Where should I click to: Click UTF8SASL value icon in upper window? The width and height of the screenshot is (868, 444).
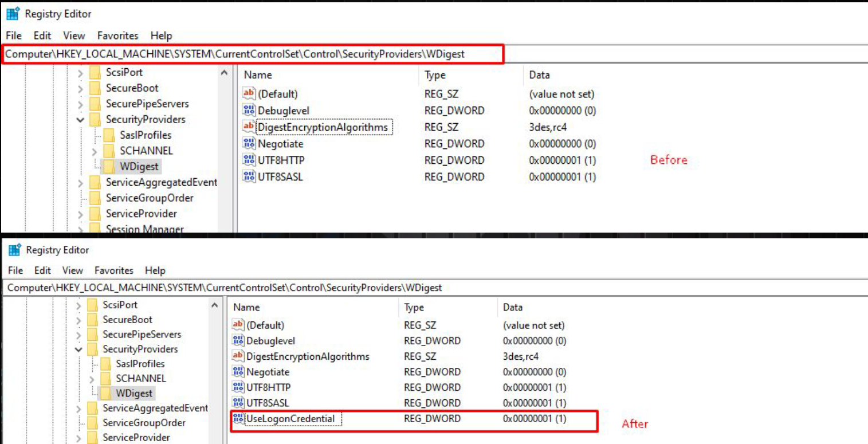[x=249, y=177]
